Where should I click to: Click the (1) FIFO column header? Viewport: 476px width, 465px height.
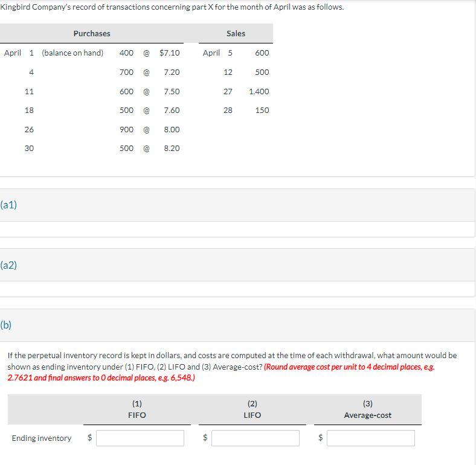(137, 409)
